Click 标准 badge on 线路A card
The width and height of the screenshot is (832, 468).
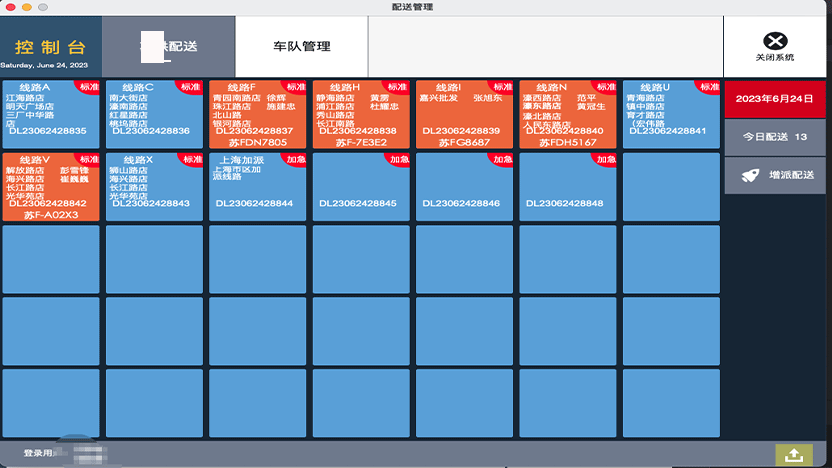tap(89, 86)
